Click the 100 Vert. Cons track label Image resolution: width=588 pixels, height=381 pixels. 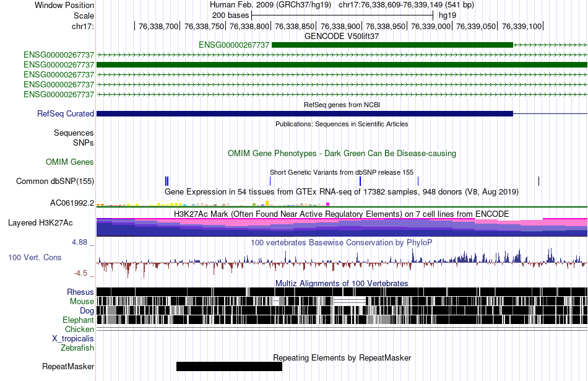35,258
